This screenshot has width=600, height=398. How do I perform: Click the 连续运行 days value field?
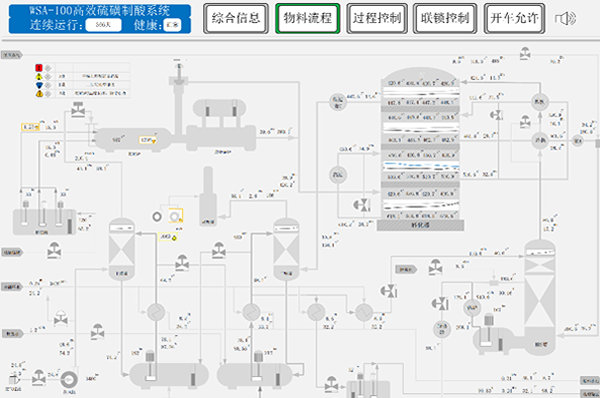click(103, 25)
